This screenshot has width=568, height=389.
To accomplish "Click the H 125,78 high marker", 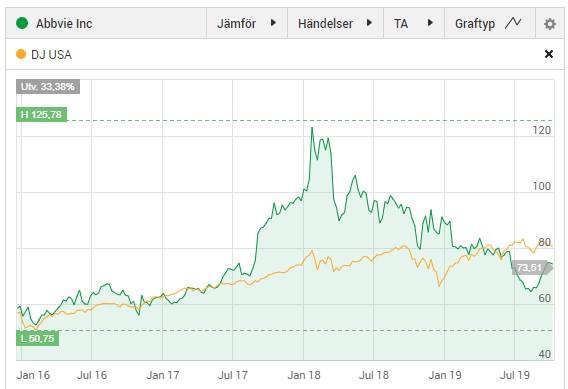I will (x=41, y=115).
